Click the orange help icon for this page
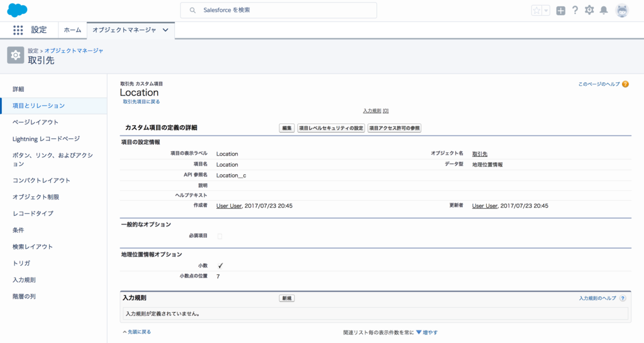644x343 pixels. [625, 84]
